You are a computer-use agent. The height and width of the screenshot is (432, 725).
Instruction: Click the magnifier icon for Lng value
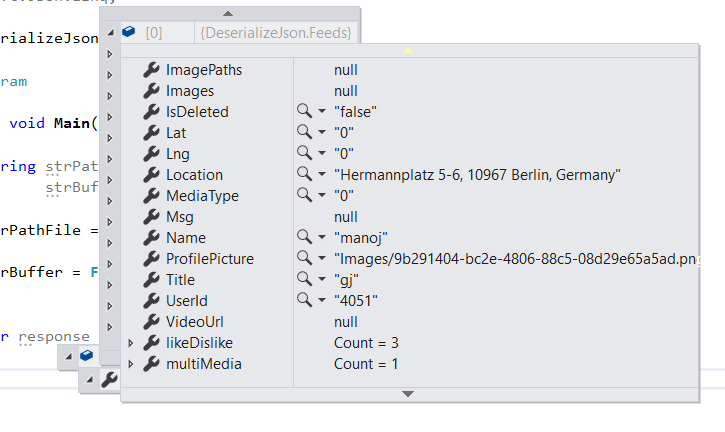pyautogui.click(x=304, y=154)
